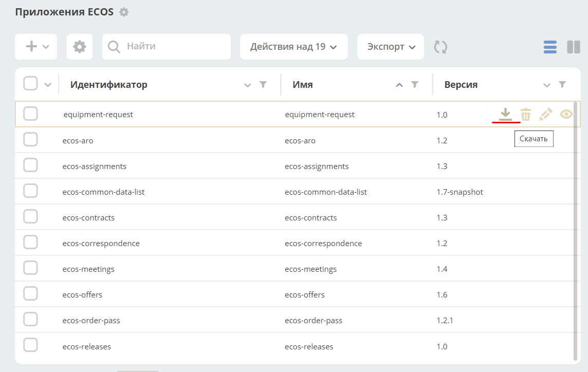
Task: Click the 1.2.1 version cell
Action: (x=445, y=321)
